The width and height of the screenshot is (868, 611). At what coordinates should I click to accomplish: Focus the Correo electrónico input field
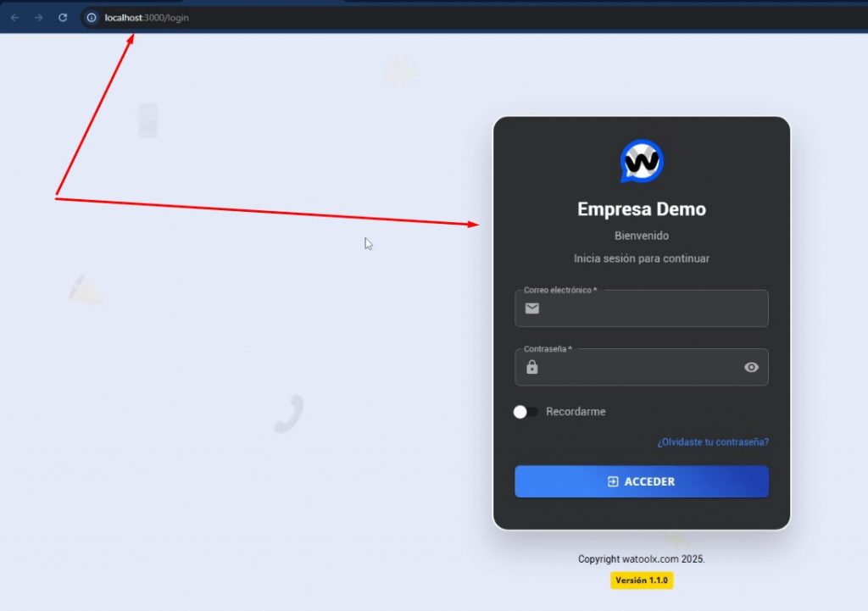click(653, 308)
